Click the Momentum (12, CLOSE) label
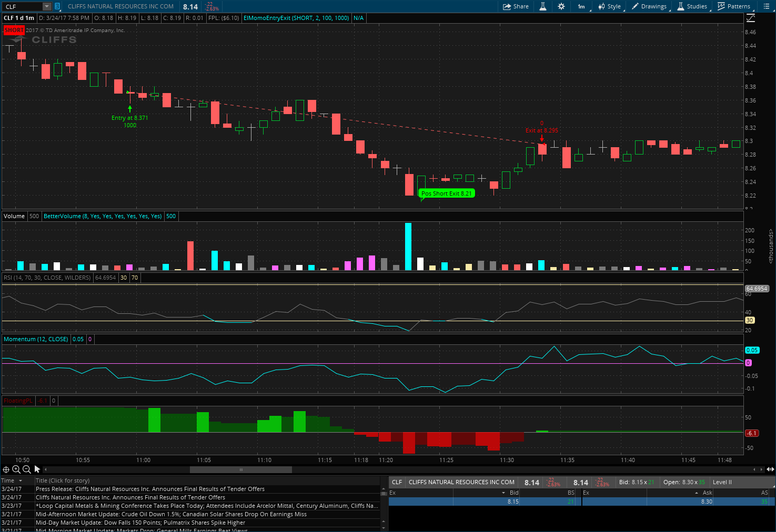Screen dimensions: 776x532 (36, 339)
